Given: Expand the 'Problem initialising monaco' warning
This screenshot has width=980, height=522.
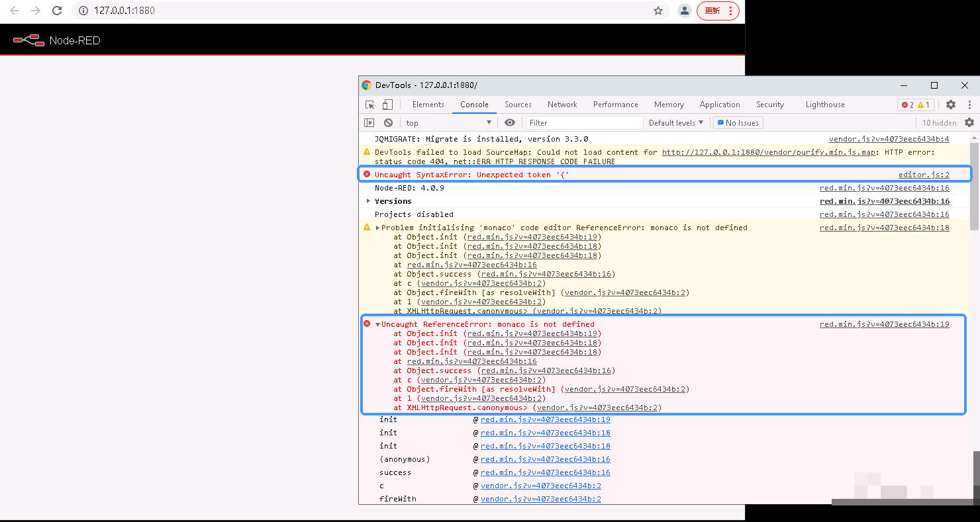Looking at the screenshot, I should coord(377,228).
